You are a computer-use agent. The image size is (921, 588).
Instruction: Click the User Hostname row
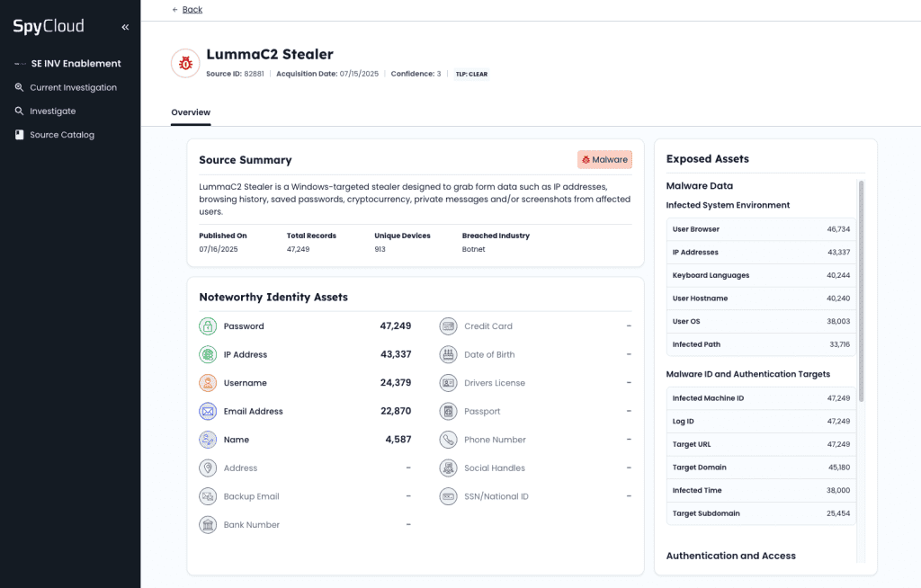pos(761,298)
